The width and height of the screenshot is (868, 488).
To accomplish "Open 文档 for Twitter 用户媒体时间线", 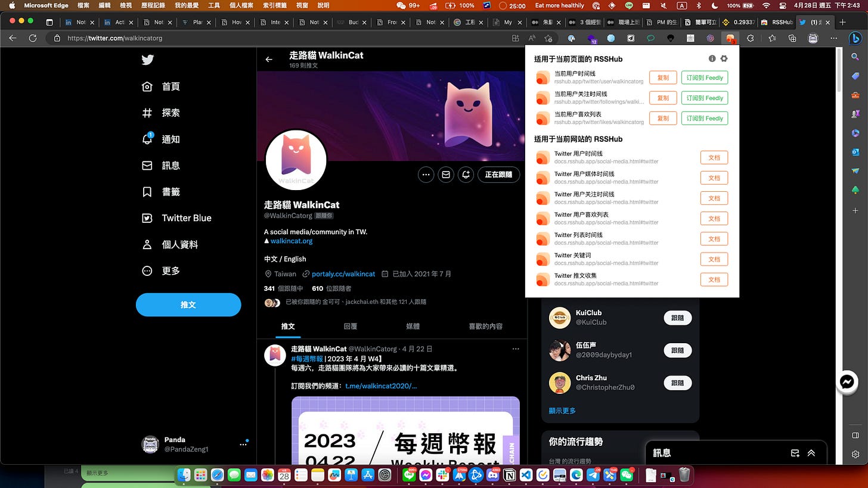I will point(714,178).
